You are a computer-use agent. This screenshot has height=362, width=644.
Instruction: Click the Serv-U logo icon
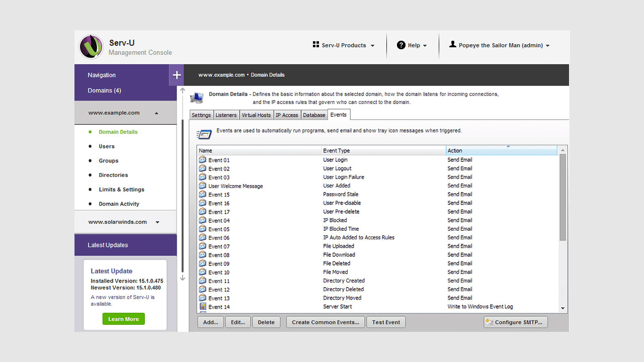click(x=91, y=47)
